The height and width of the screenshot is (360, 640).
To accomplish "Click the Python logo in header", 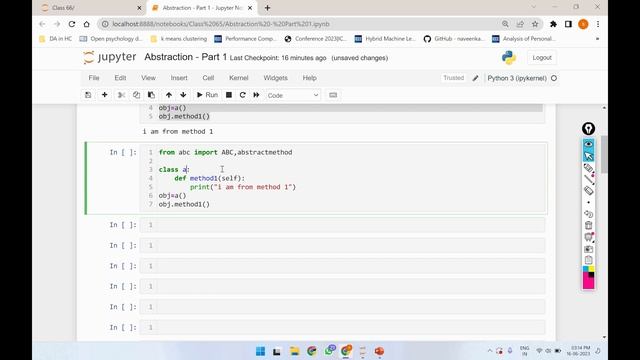I will point(509,58).
